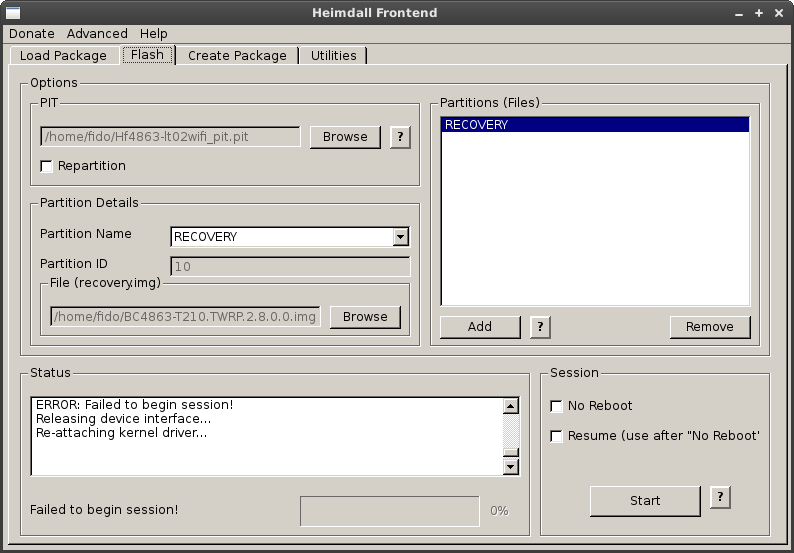Click the 'Releasing device interface...' log line

pos(124,419)
